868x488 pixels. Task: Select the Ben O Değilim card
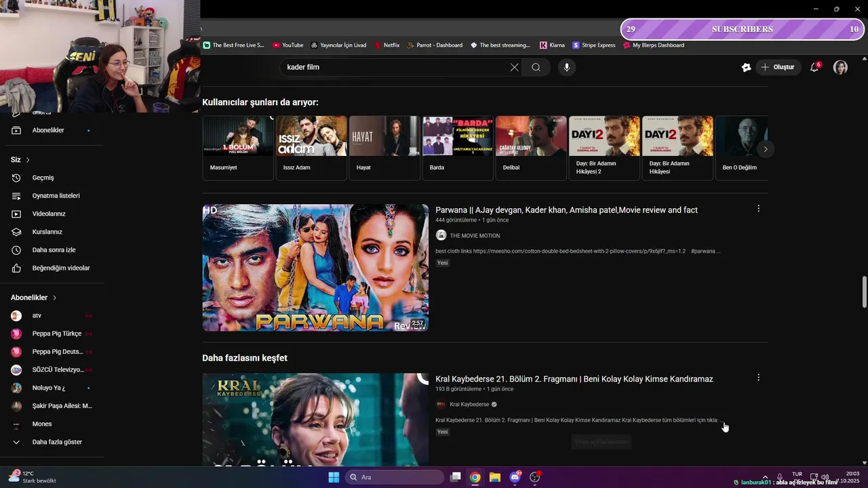pos(741,148)
